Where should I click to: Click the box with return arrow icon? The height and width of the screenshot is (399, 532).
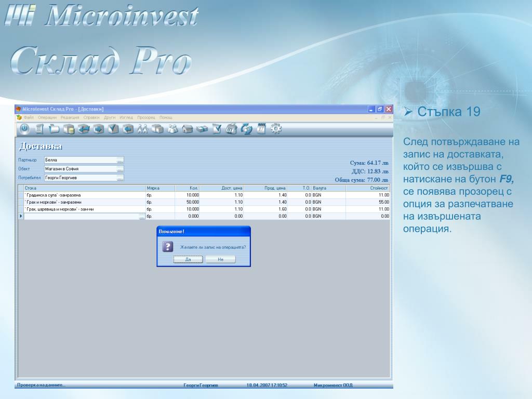(x=128, y=129)
